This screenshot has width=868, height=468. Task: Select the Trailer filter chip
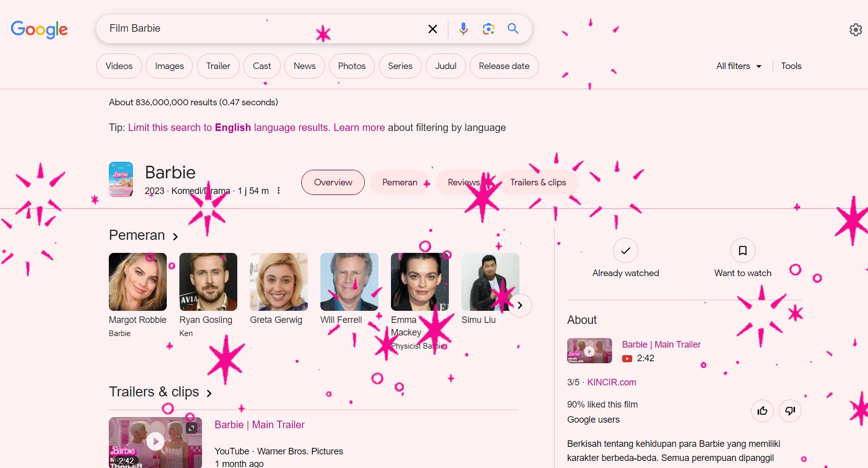(218, 66)
